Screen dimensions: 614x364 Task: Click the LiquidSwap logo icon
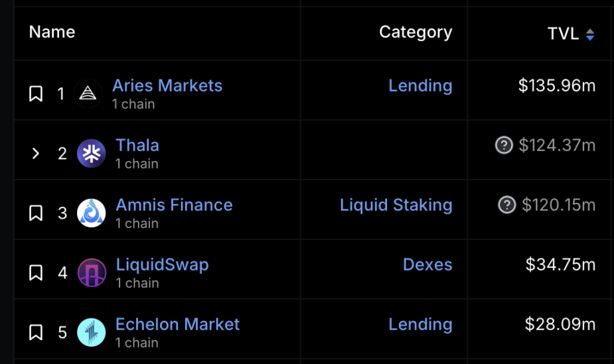pos(91,273)
